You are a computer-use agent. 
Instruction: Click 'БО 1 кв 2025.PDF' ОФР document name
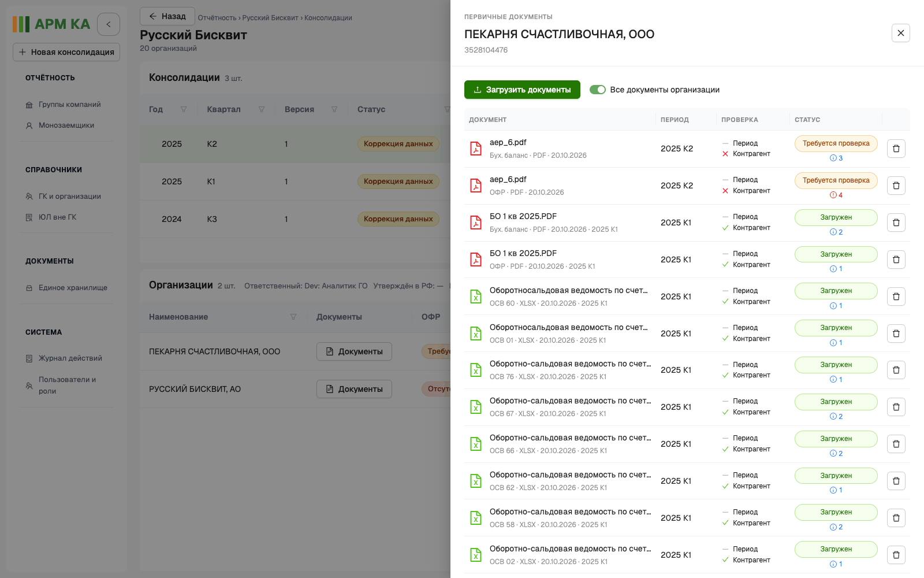(x=523, y=253)
